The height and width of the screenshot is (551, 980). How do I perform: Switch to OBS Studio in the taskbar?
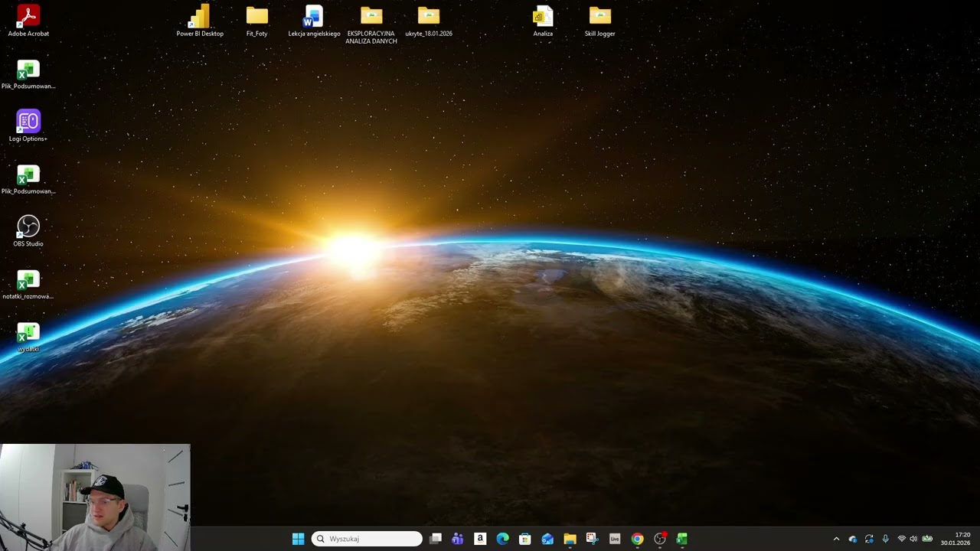pyautogui.click(x=660, y=539)
